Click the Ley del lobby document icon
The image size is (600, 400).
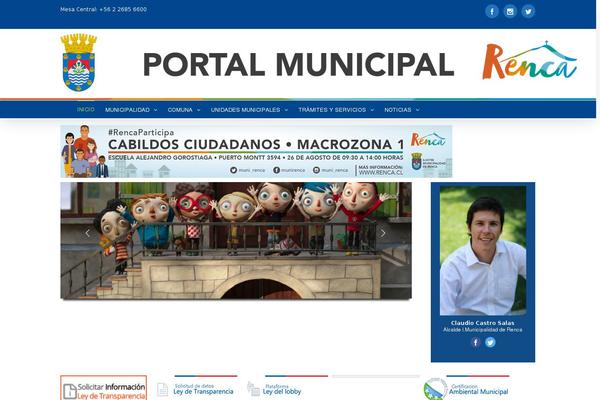[x=253, y=389]
